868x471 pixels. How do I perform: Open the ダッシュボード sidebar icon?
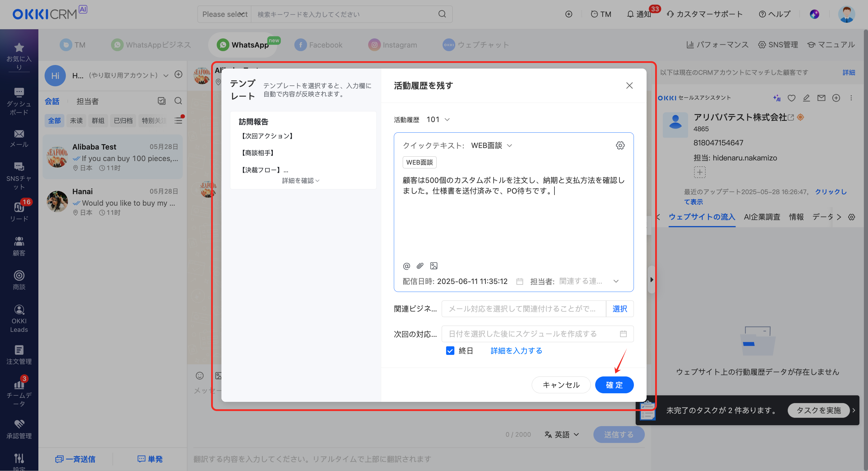click(x=19, y=101)
